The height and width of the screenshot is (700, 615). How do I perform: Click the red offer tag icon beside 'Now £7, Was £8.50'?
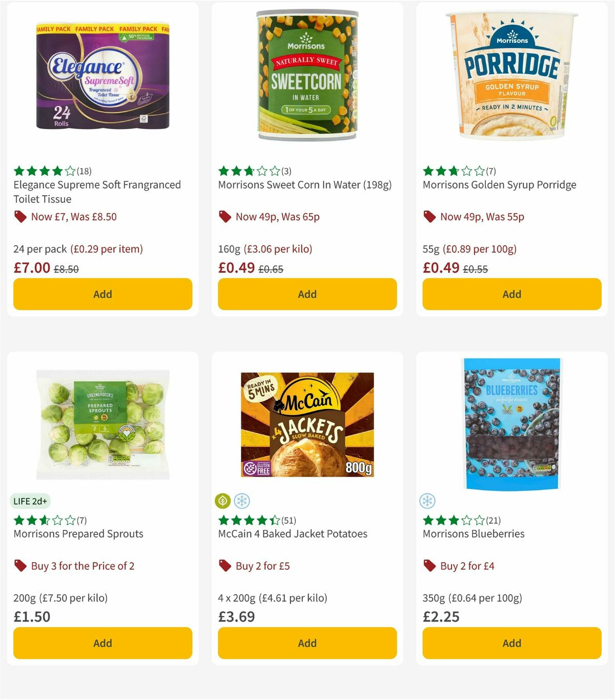pyautogui.click(x=20, y=217)
